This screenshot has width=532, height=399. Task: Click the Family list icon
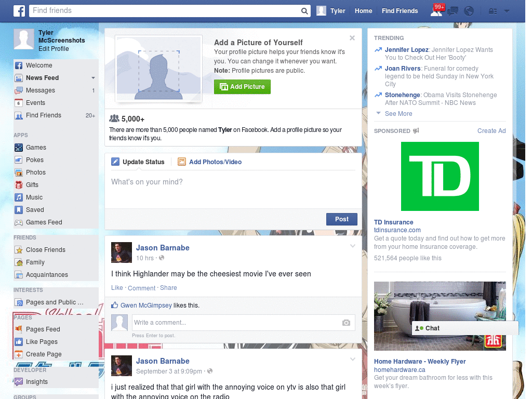pyautogui.click(x=19, y=262)
